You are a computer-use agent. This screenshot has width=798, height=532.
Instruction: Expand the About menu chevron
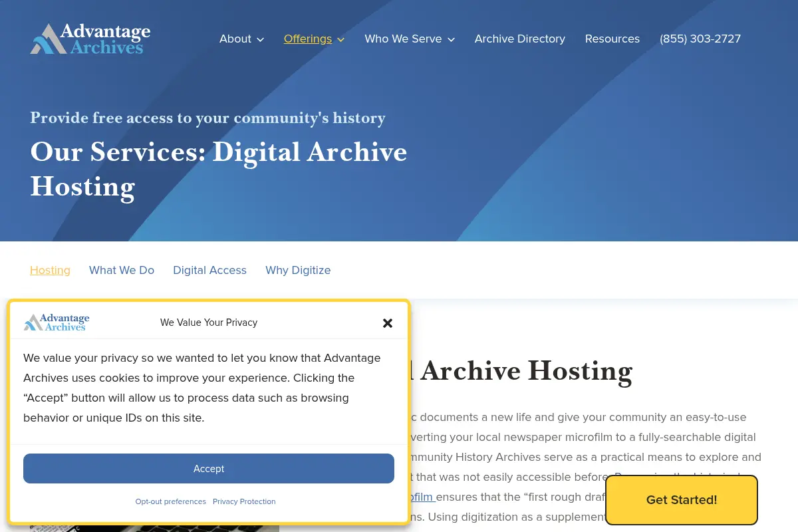(260, 40)
